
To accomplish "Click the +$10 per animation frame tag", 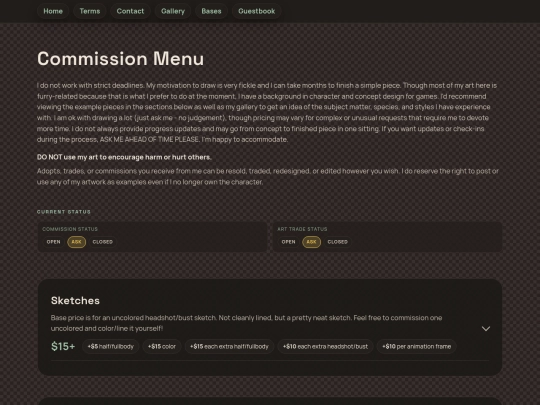I will point(417,346).
